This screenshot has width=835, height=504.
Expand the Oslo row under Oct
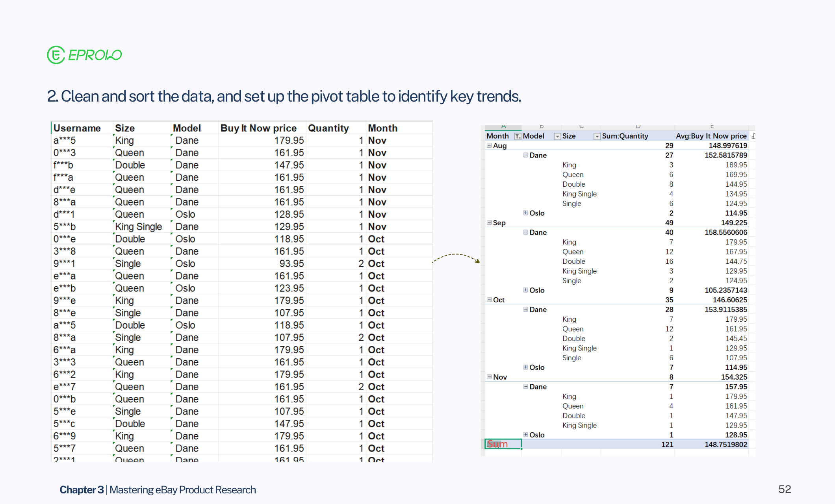coord(525,367)
